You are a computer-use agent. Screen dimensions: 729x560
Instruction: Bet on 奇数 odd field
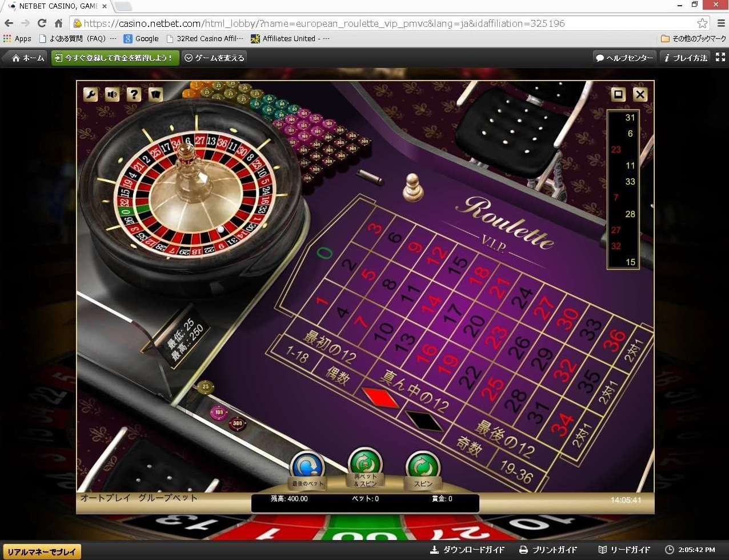pyautogui.click(x=470, y=447)
